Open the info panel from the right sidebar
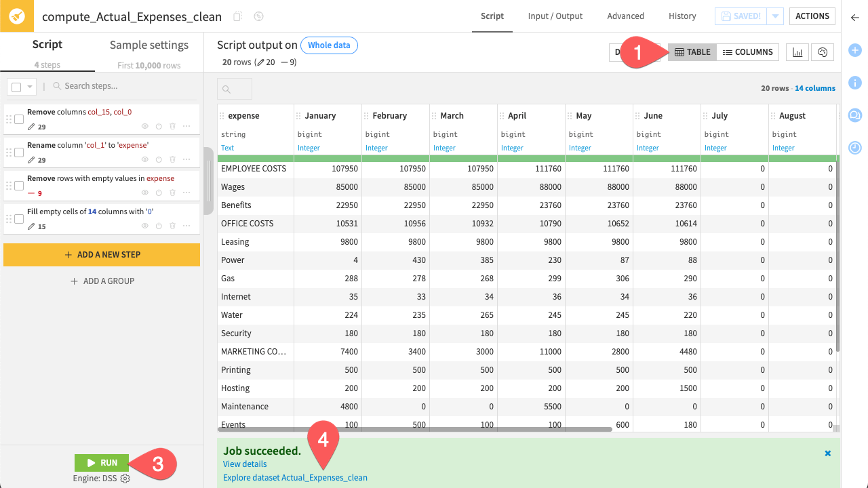 [854, 83]
